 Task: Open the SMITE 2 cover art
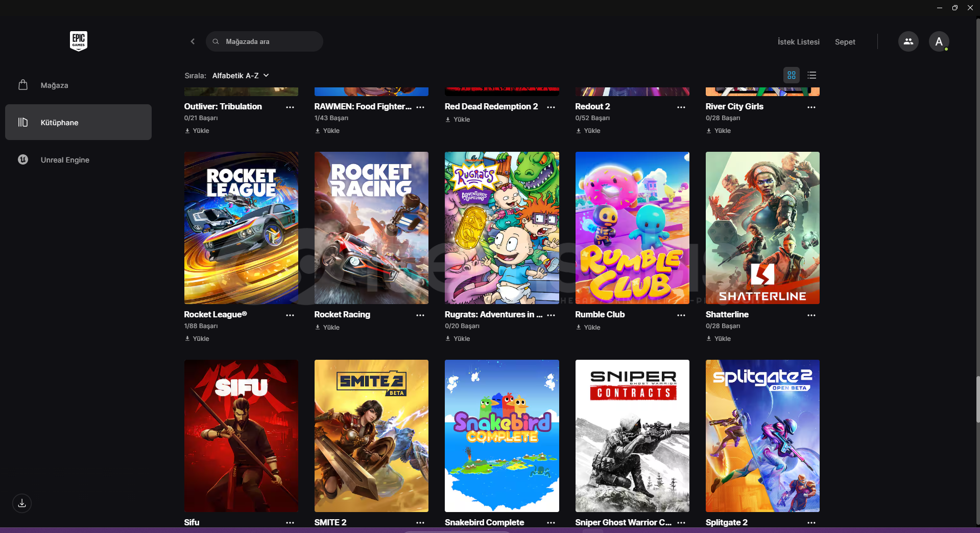point(371,436)
